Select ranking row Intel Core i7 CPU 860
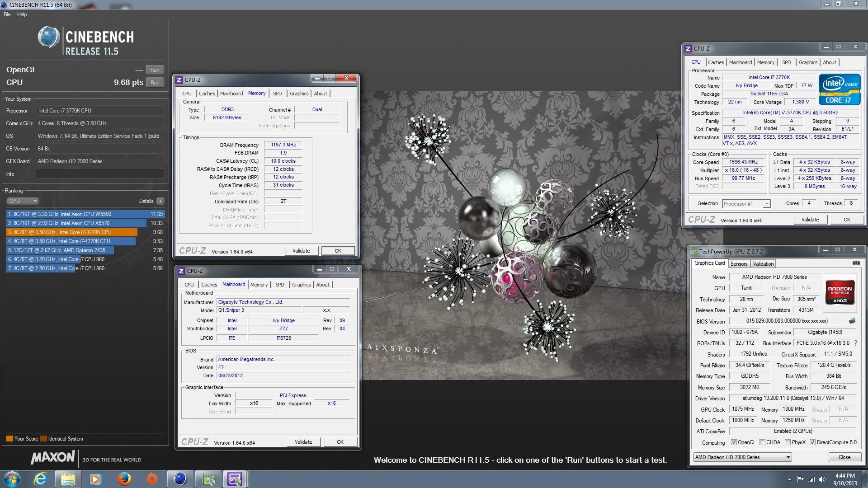Screen dimensions: 868x488 click(85, 268)
